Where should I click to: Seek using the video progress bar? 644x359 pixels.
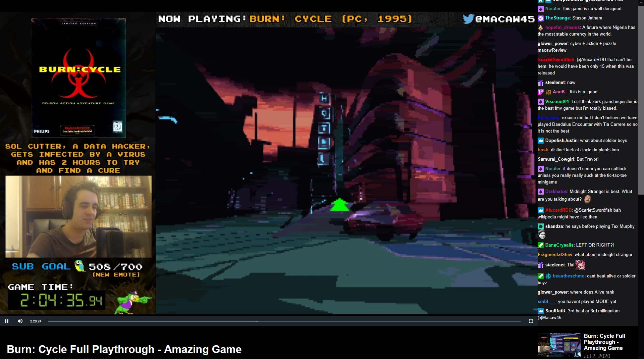pos(284,321)
